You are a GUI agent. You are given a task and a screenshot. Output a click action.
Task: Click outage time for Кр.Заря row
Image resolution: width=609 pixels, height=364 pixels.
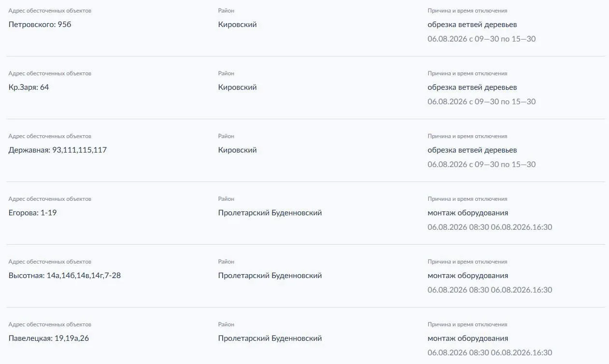click(x=482, y=102)
